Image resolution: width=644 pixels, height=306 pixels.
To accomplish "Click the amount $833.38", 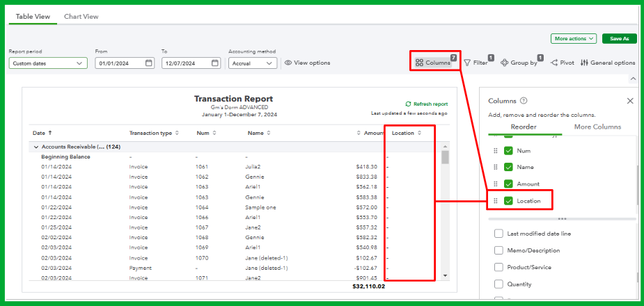I will coord(367,177).
